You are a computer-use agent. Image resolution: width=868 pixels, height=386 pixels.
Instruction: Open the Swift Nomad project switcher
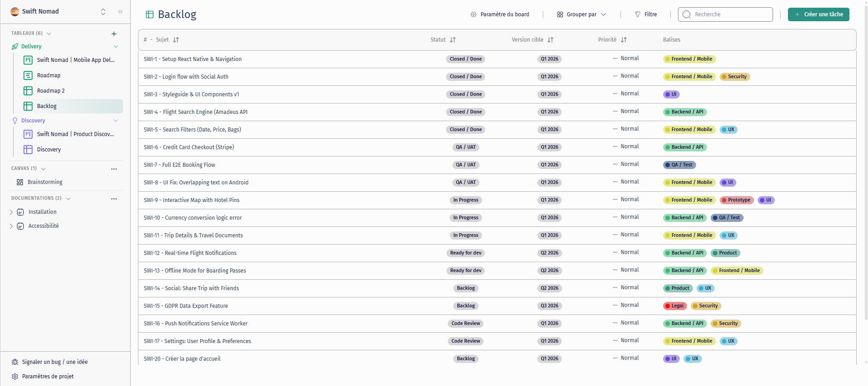point(103,12)
